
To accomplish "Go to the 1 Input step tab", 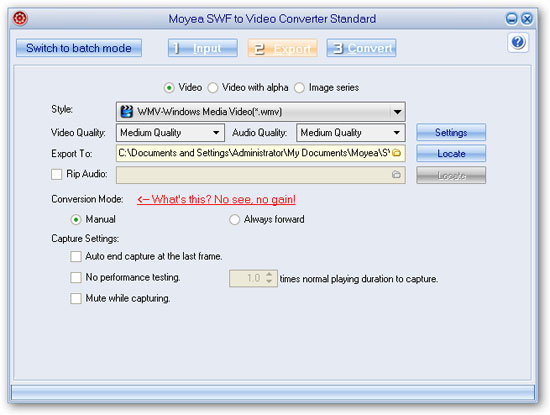I will [x=203, y=48].
